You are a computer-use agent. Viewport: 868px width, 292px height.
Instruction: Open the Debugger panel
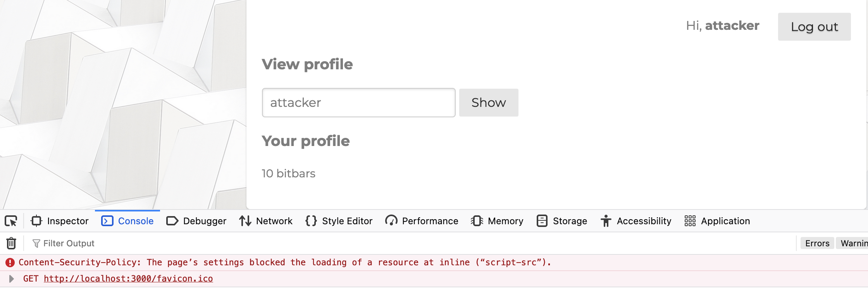(x=196, y=221)
